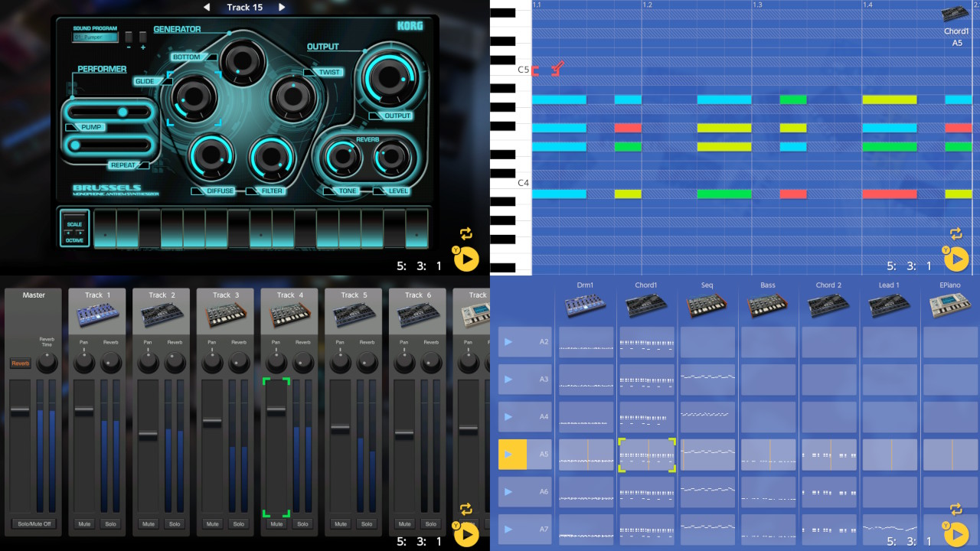Select the Lead 1 clip in scene A7

(x=890, y=530)
